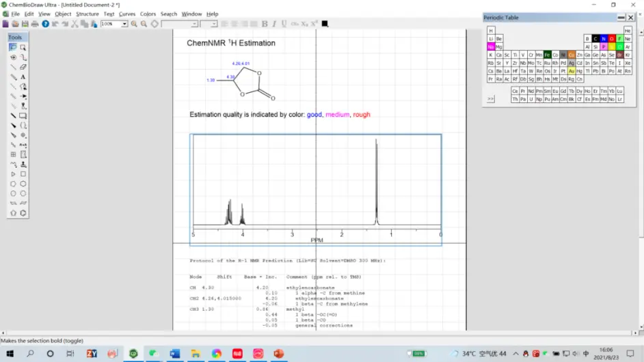
Task: Click the Save icon in toolbar
Action: (25, 24)
